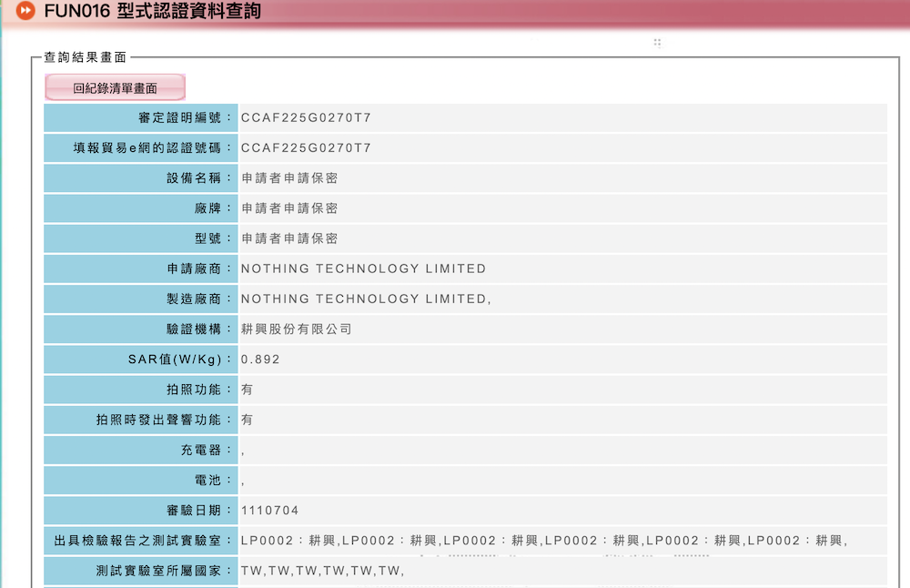Click the dotted drag handle at top

pyautogui.click(x=657, y=43)
